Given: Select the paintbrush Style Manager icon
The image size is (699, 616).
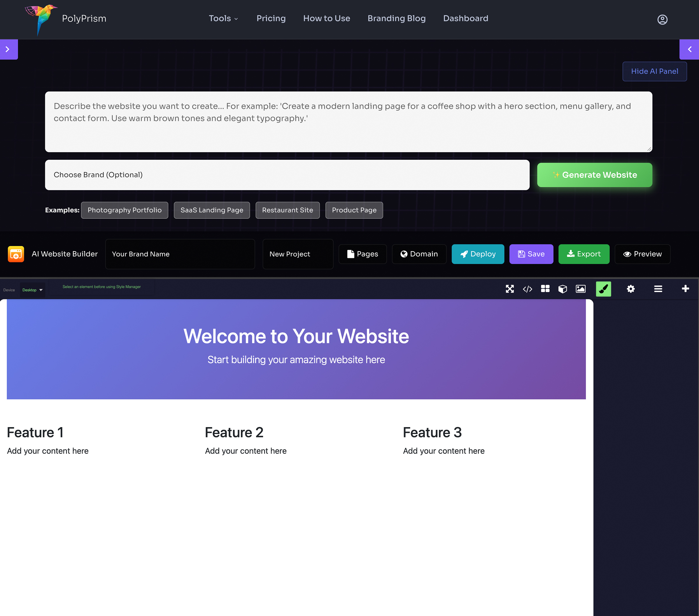Looking at the screenshot, I should tap(603, 289).
